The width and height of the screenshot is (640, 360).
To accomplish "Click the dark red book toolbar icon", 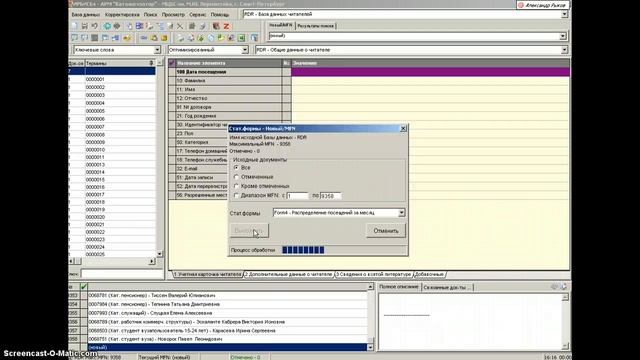I will 216,26.
